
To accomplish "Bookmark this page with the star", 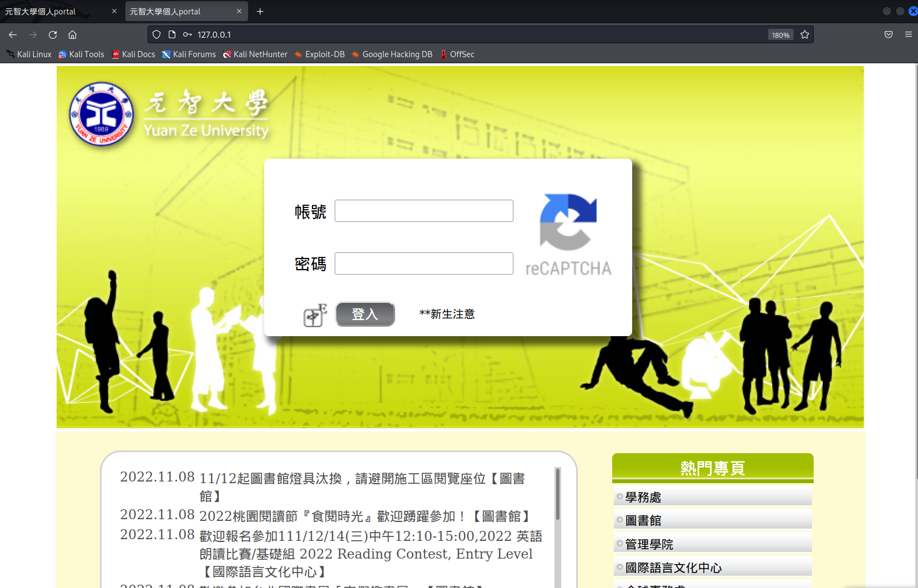I will 805,34.
